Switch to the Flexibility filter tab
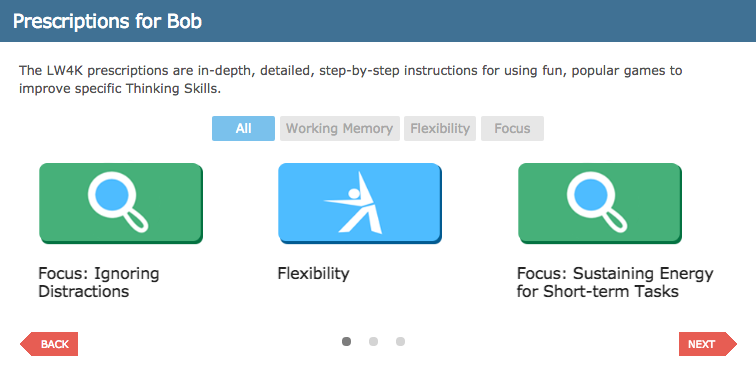This screenshot has width=756, height=372. click(x=440, y=129)
